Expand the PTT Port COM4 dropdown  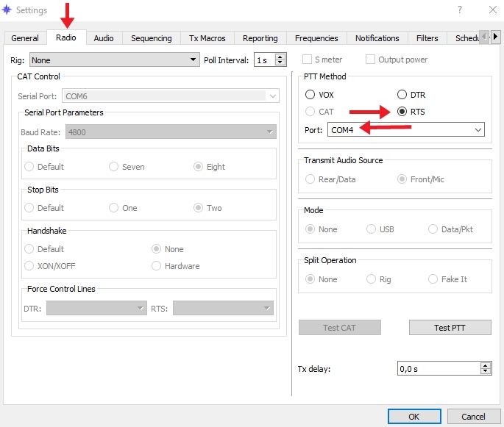click(478, 130)
